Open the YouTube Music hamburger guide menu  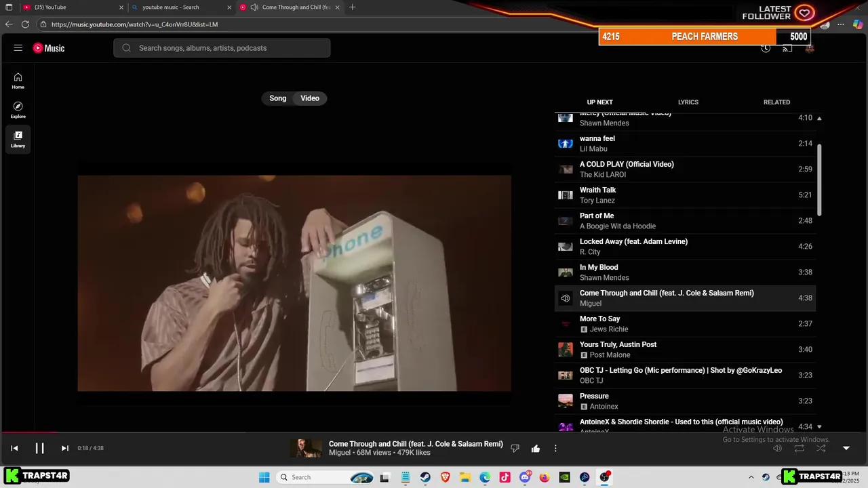click(x=18, y=48)
